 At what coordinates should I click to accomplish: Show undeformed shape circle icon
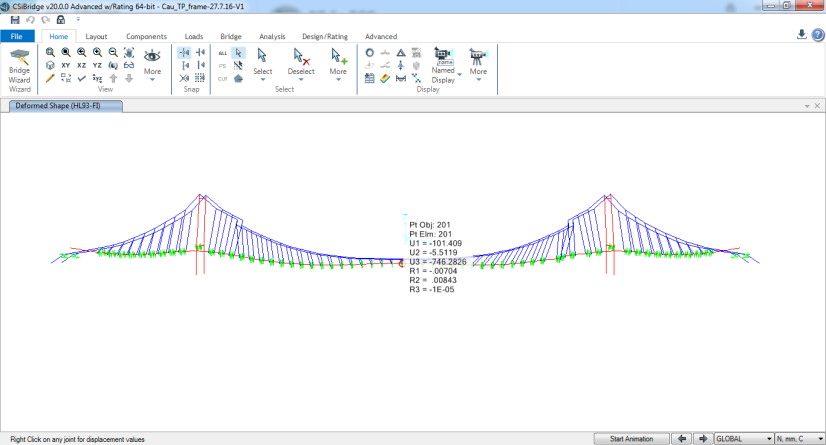[370, 53]
